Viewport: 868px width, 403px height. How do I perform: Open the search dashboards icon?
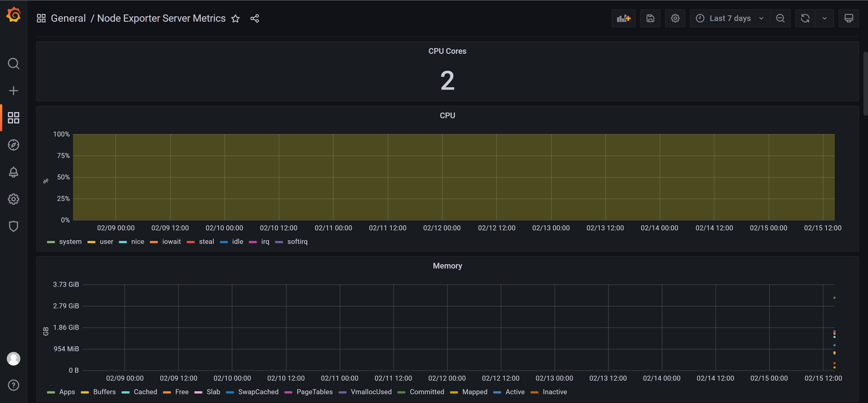tap(14, 63)
